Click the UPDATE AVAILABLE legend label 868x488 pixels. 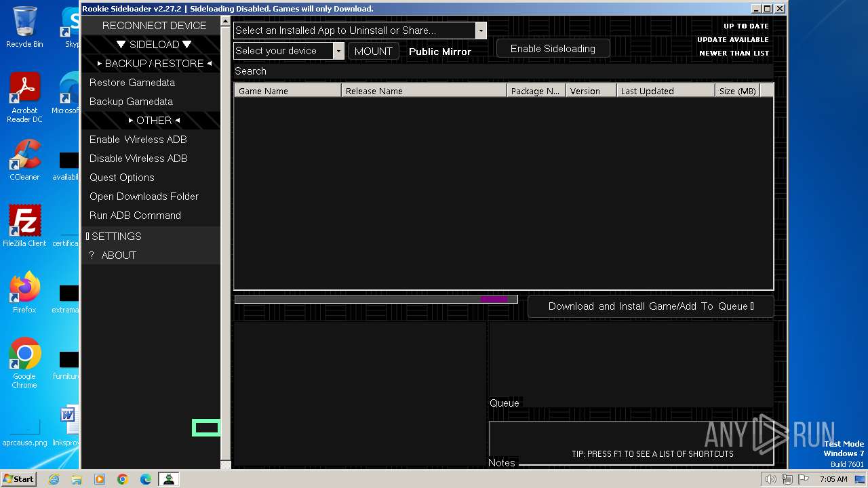(733, 40)
